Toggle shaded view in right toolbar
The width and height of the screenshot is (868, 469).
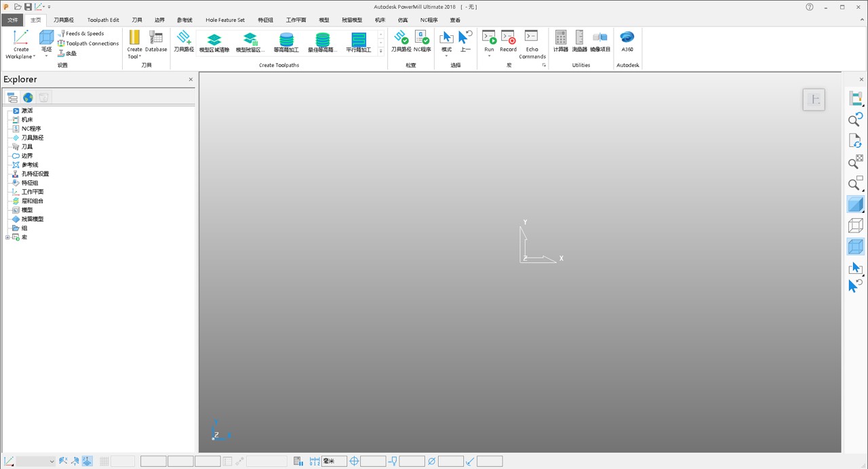point(856,204)
